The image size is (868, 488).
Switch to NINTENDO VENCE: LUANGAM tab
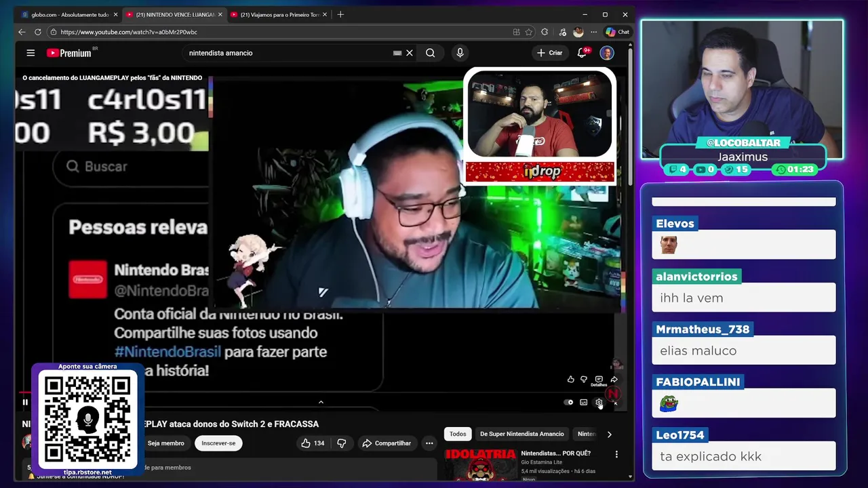pos(174,14)
